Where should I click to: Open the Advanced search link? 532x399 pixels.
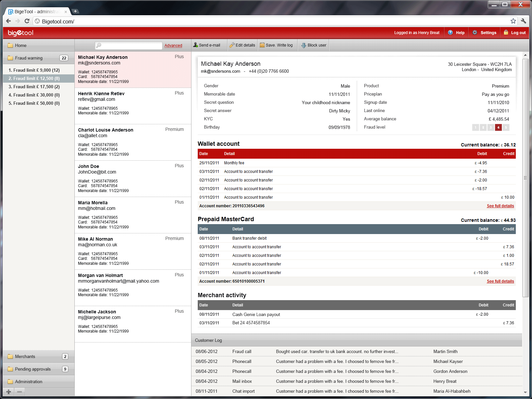[173, 46]
